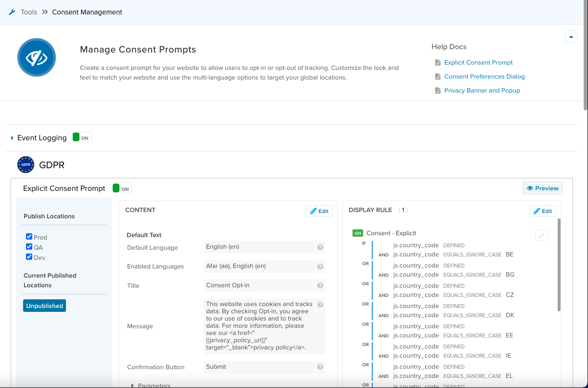Toggle Event Logging switch off

[x=81, y=138]
